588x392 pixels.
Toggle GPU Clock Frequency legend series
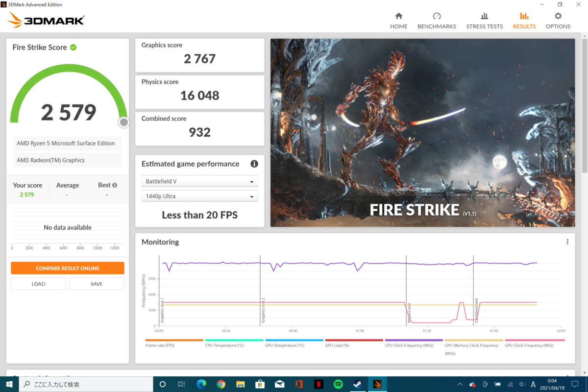pos(535,343)
